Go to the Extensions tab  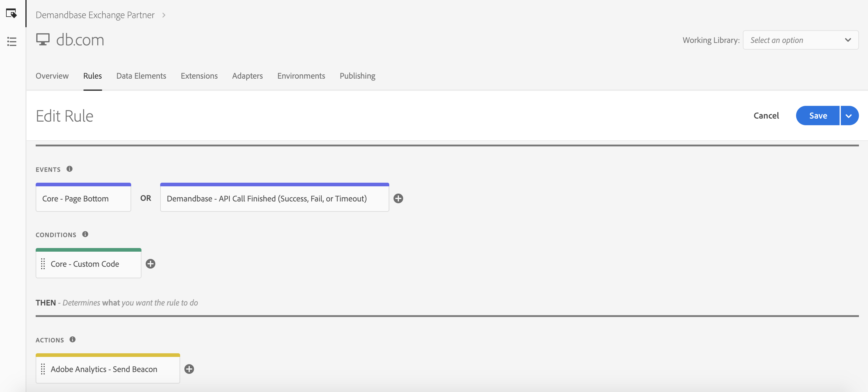[199, 76]
